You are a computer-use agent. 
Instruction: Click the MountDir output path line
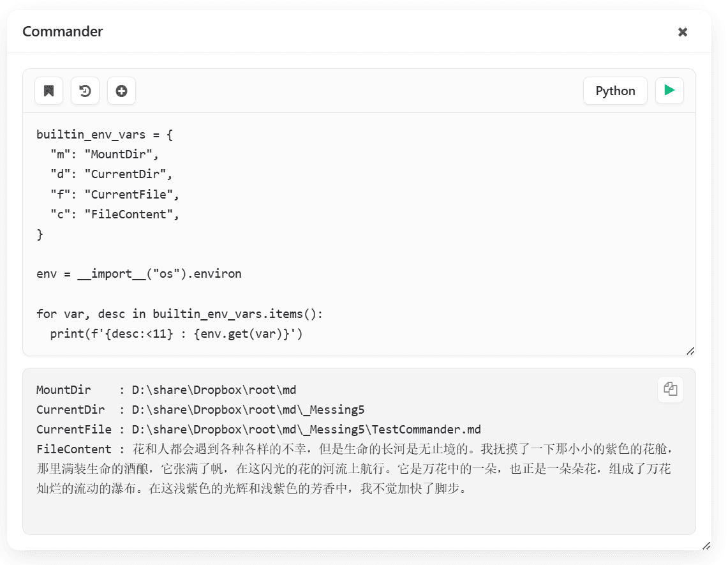(x=167, y=390)
